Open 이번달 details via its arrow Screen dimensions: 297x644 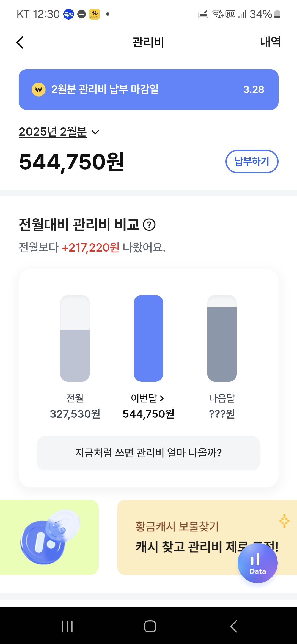click(162, 398)
